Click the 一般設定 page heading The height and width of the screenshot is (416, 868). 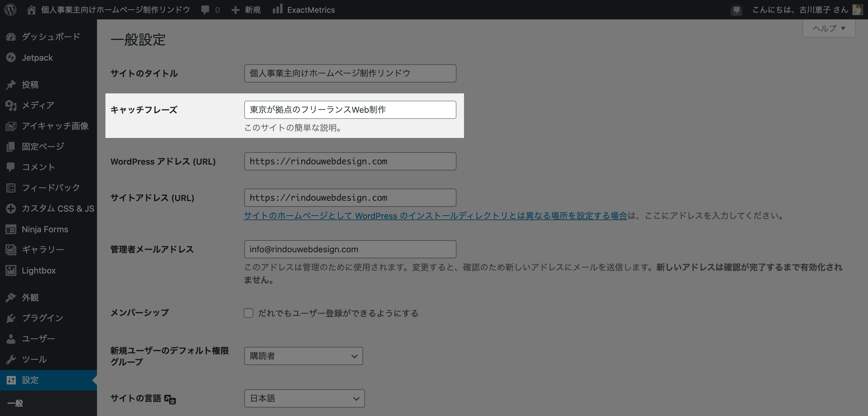coord(138,40)
